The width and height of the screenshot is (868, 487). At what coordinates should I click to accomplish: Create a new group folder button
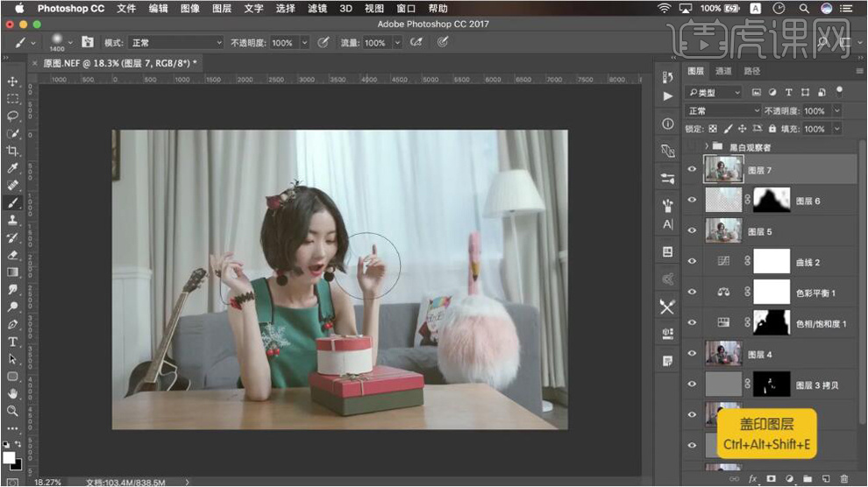[x=808, y=479]
